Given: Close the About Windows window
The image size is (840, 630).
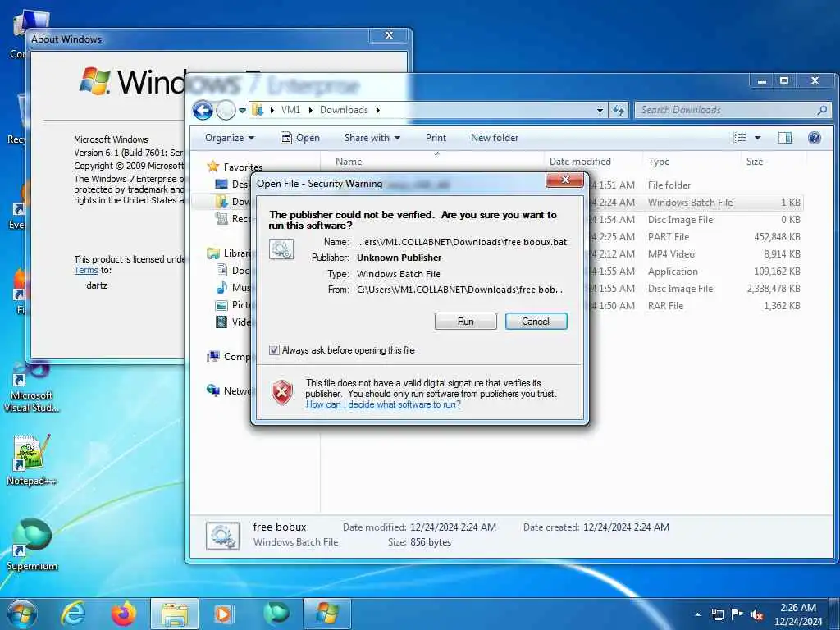Looking at the screenshot, I should [390, 36].
